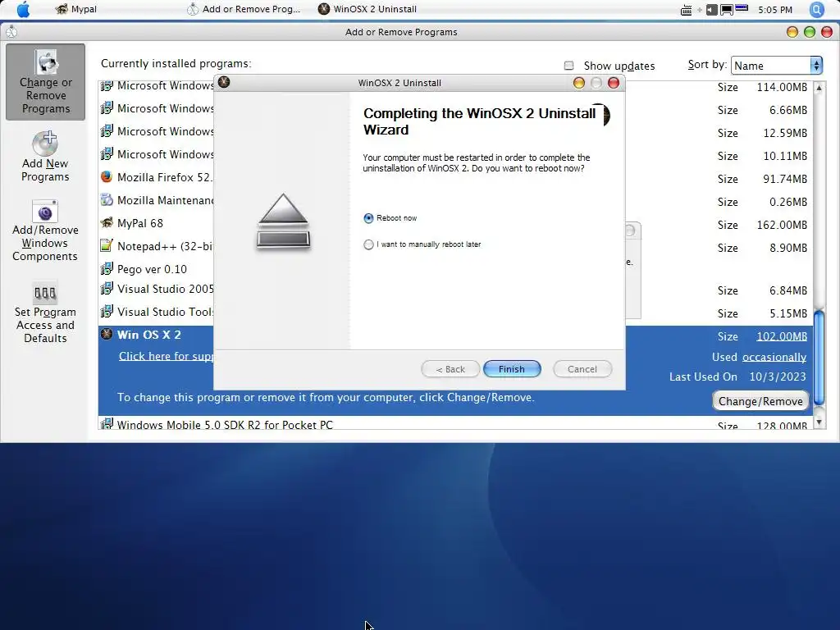Select MyPal 68 entry text

pyautogui.click(x=139, y=223)
